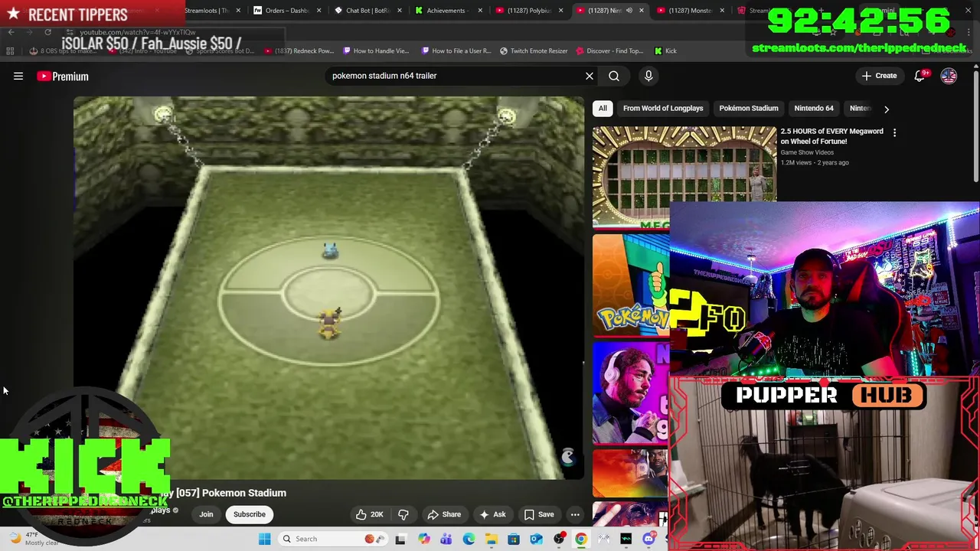
Task: Open the account avatar menu
Action: pyautogui.click(x=949, y=76)
